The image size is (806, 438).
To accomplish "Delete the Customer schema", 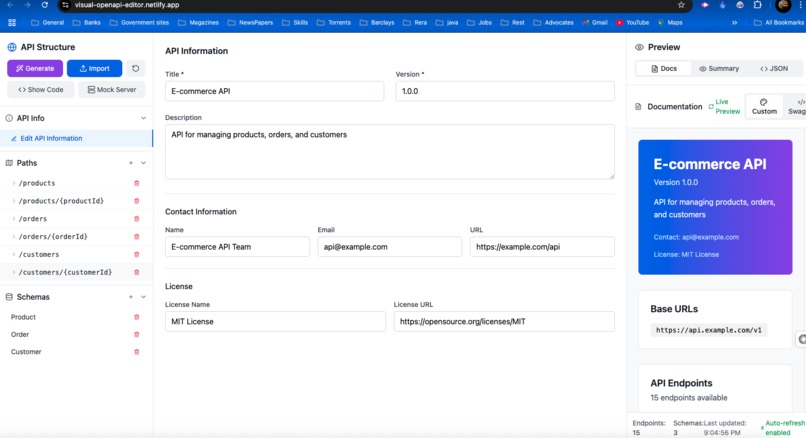I will point(137,352).
